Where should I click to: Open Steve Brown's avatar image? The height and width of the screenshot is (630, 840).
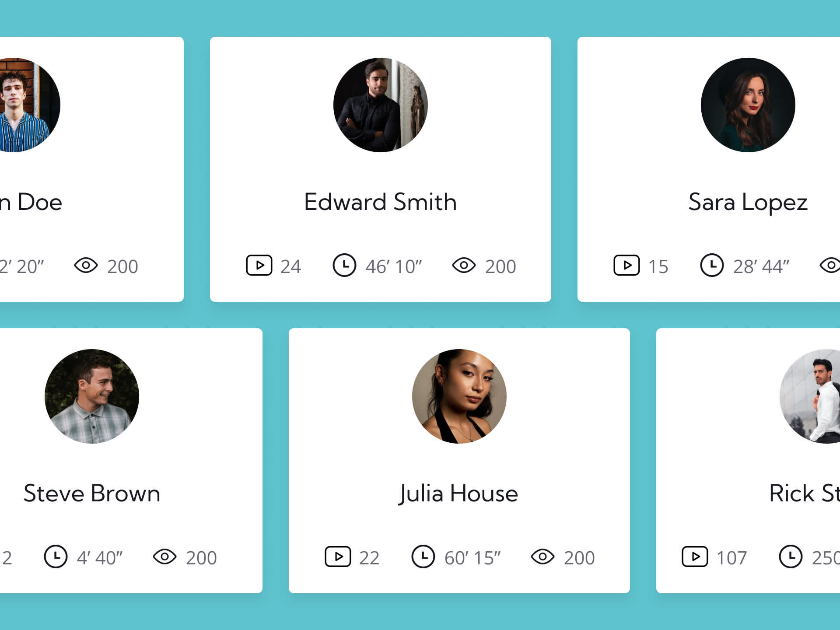pyautogui.click(x=92, y=396)
